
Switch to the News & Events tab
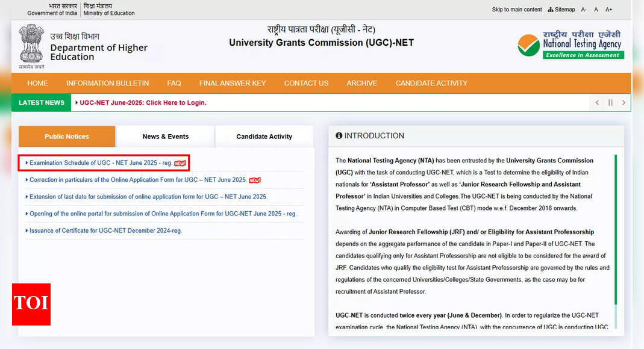(x=165, y=137)
